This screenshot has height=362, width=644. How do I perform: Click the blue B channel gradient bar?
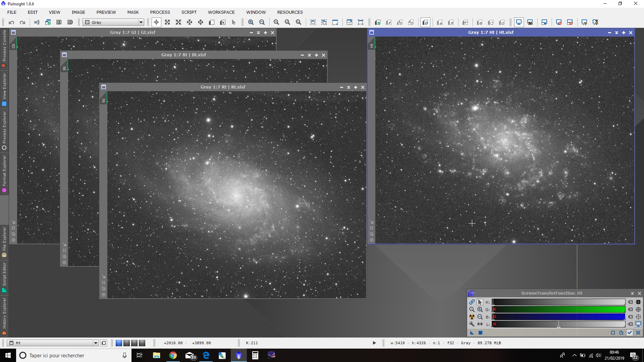point(559,317)
